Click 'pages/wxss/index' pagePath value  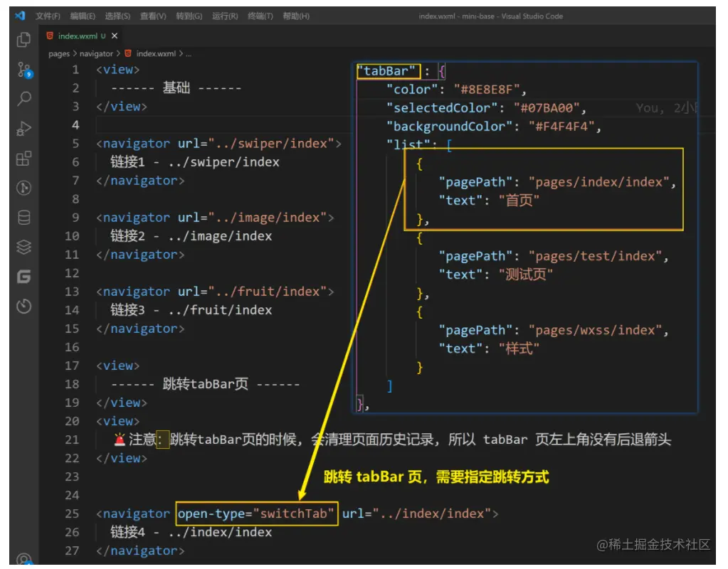tap(595, 330)
